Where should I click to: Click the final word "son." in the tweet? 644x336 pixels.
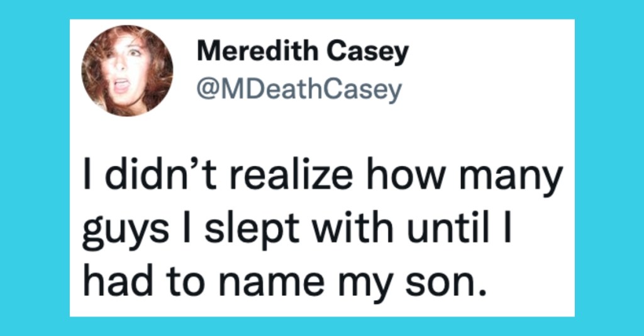point(448,283)
